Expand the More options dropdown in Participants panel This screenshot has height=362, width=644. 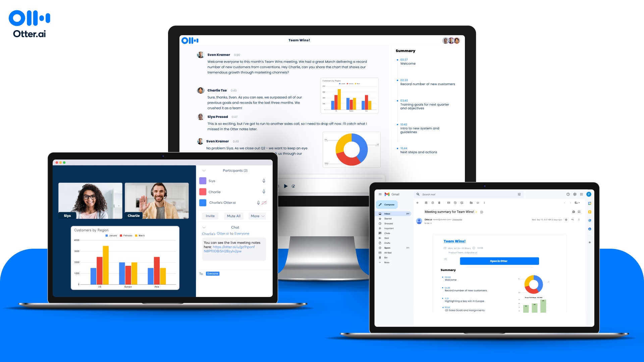(257, 216)
